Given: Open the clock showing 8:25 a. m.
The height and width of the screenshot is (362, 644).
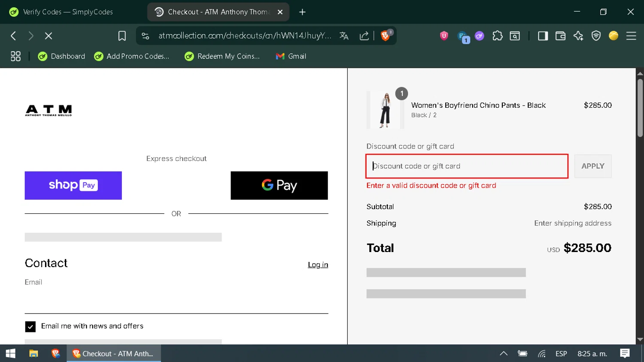Looking at the screenshot, I should coord(592,353).
